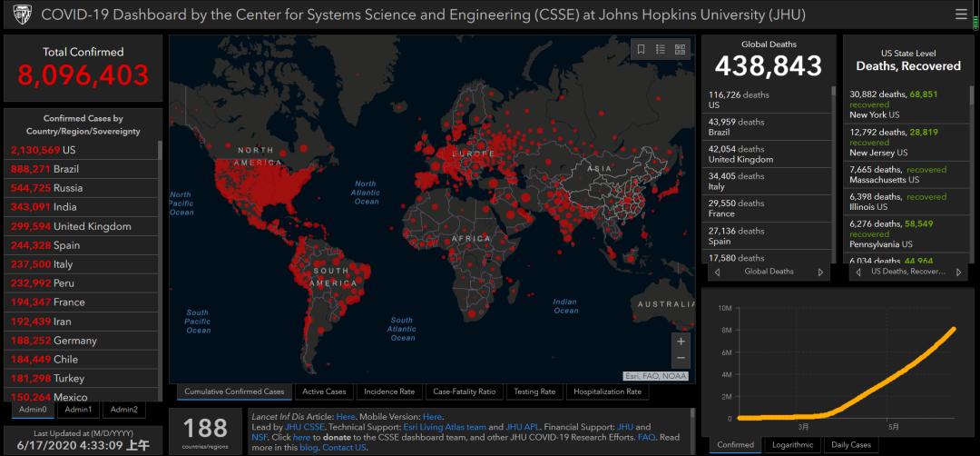The width and height of the screenshot is (980, 456).
Task: Select the 192,439 Iran row
Action: tap(83, 322)
